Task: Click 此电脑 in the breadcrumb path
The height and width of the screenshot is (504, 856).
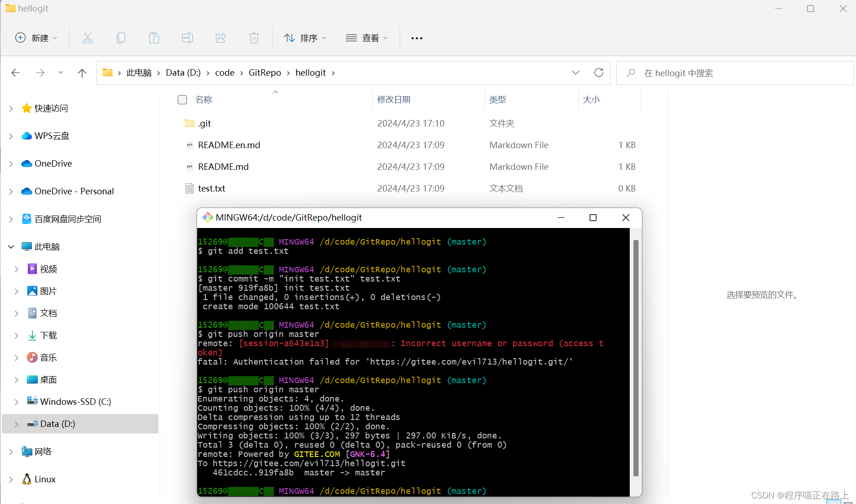Action: pyautogui.click(x=139, y=72)
